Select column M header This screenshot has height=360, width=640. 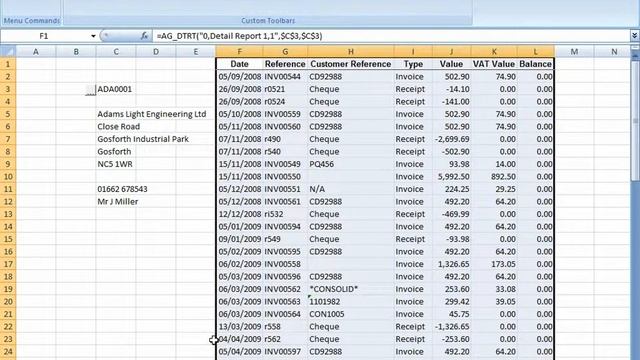[x=574, y=51]
